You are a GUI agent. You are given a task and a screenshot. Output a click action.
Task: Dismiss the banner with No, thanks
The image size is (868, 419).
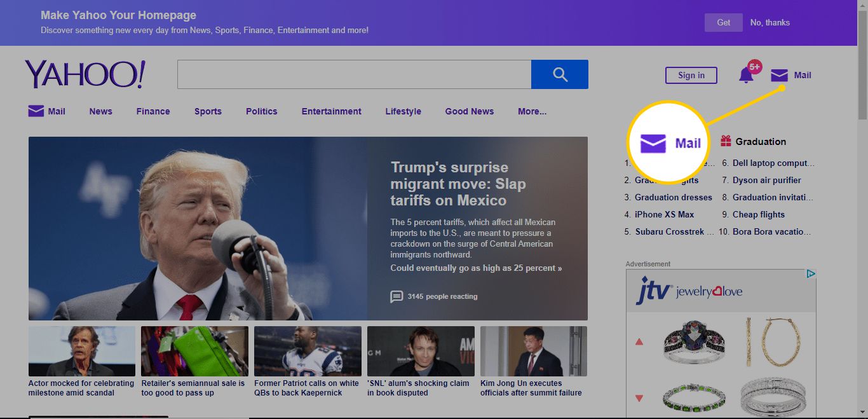point(770,22)
